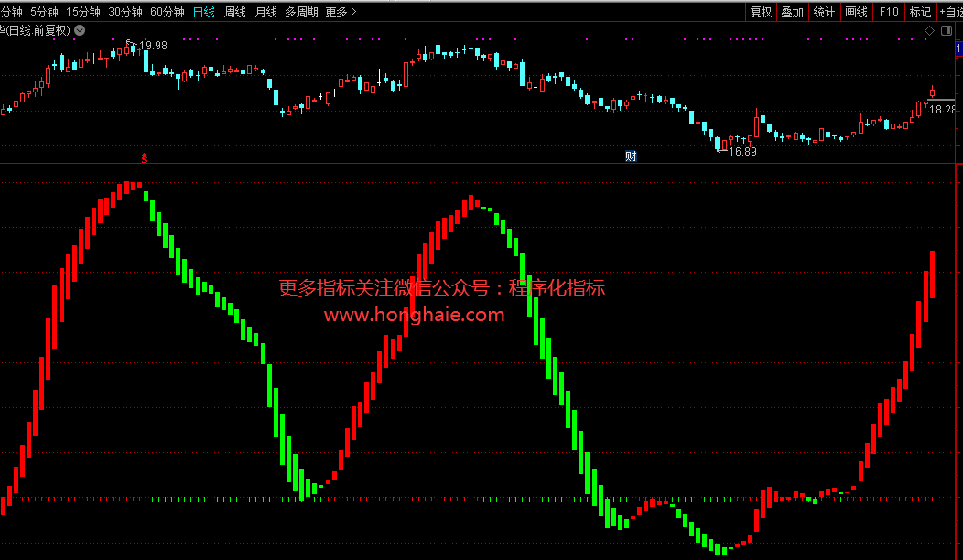Click the 复权 adjustment button
This screenshot has width=963, height=560.
point(761,12)
